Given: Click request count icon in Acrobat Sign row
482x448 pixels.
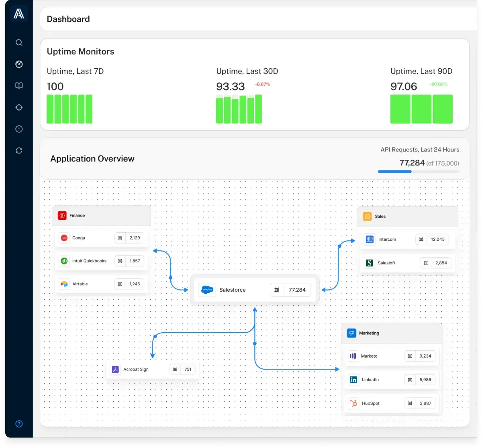Looking at the screenshot, I should pos(175,369).
